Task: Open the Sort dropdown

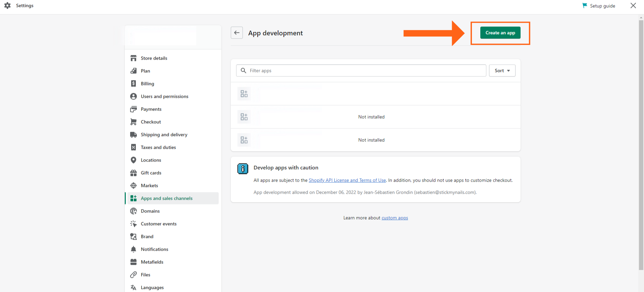Action: click(502, 71)
